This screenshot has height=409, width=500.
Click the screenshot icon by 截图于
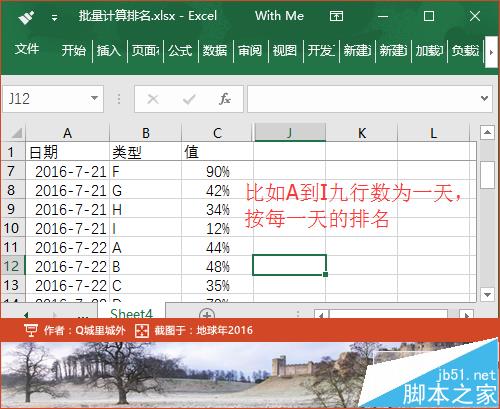pos(142,330)
